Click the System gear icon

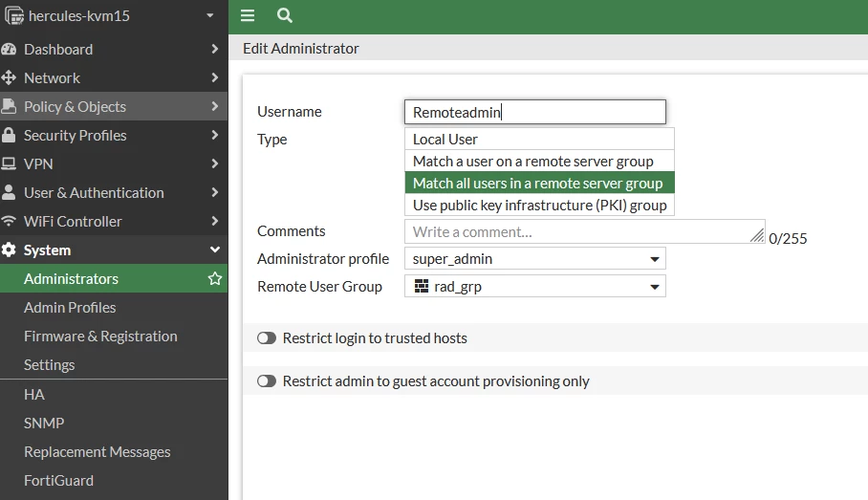pyautogui.click(x=9, y=250)
